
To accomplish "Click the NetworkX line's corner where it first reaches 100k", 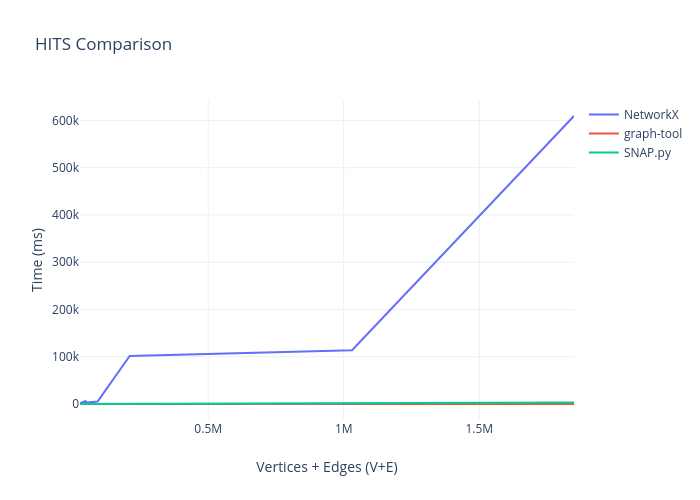I will (130, 356).
